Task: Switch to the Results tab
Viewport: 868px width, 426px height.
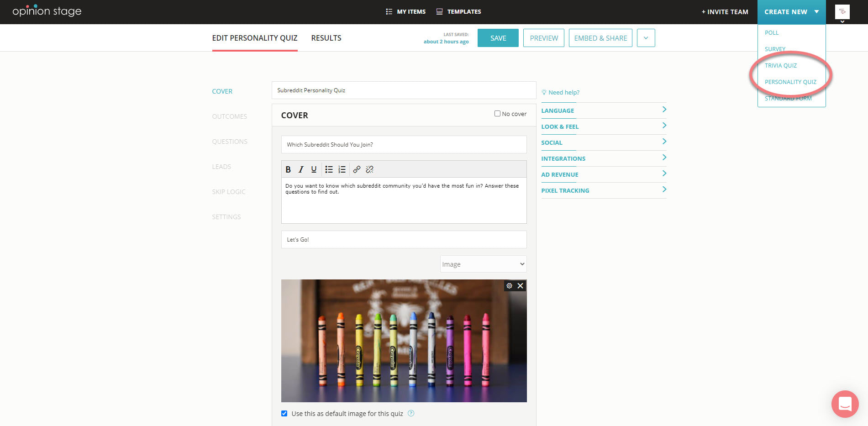Action: click(326, 38)
